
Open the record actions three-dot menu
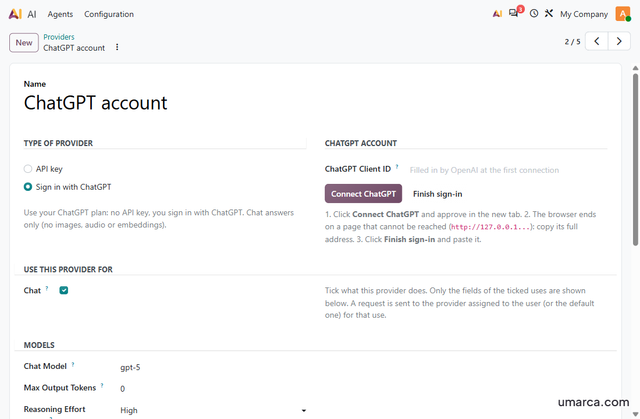point(117,47)
